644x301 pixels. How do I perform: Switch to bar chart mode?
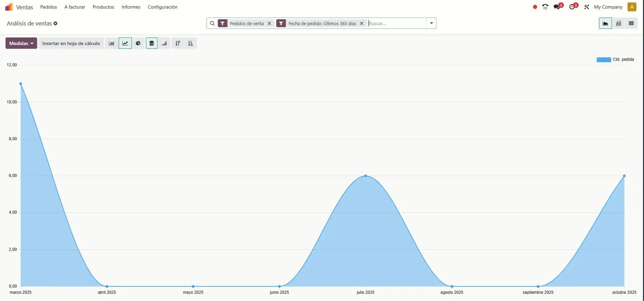point(111,43)
